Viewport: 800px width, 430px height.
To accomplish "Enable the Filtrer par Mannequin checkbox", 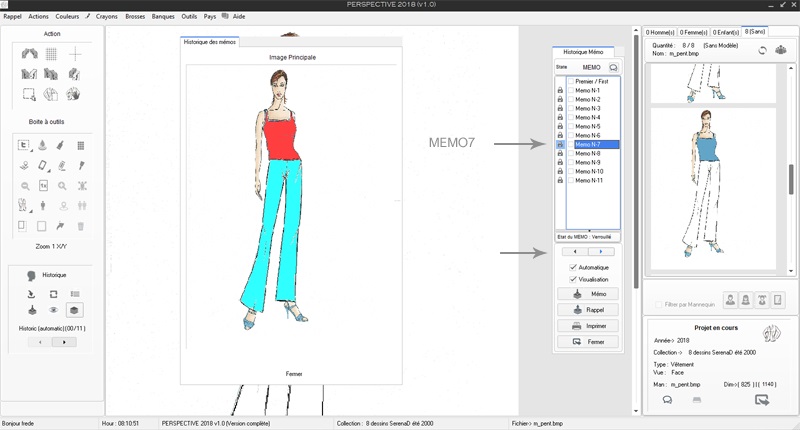I will click(x=656, y=304).
